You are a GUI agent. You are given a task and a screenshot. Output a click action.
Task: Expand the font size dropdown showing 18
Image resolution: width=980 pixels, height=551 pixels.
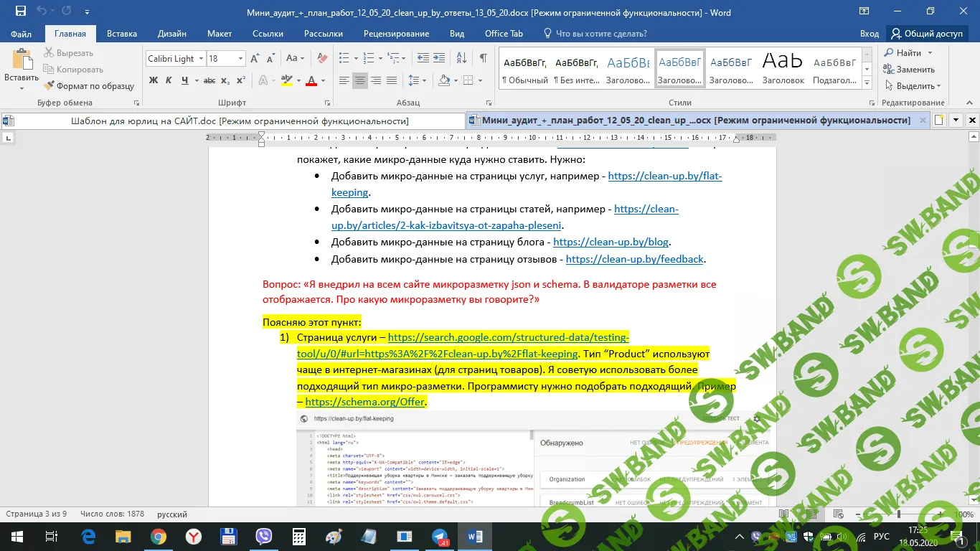pos(240,59)
